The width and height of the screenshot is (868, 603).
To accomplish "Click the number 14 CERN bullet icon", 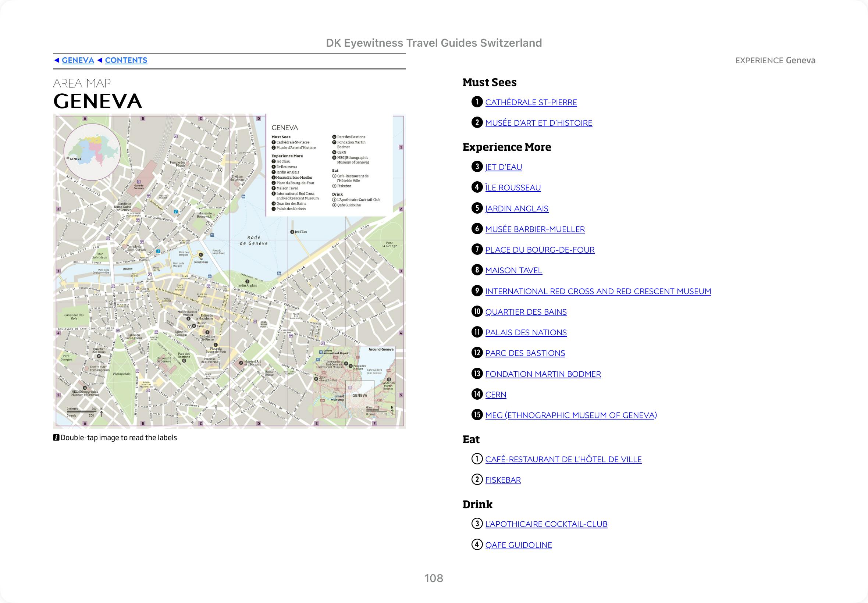I will [477, 395].
